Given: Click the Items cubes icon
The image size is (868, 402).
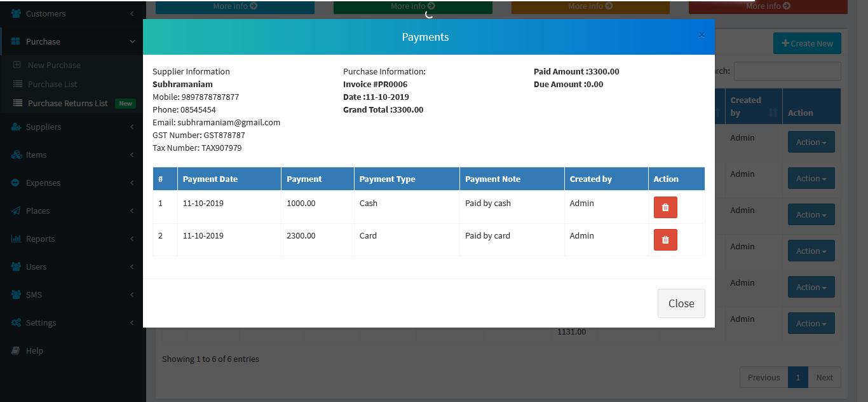Looking at the screenshot, I should pos(16,155).
